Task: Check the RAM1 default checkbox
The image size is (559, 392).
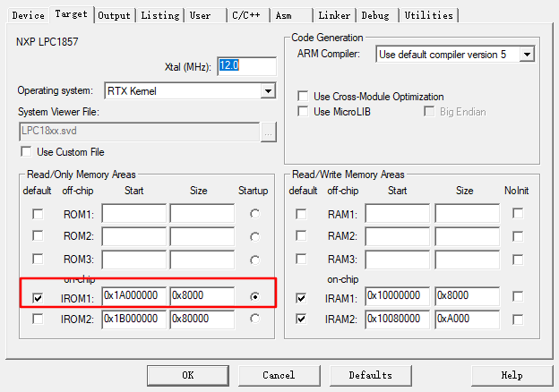Action: pos(301,214)
